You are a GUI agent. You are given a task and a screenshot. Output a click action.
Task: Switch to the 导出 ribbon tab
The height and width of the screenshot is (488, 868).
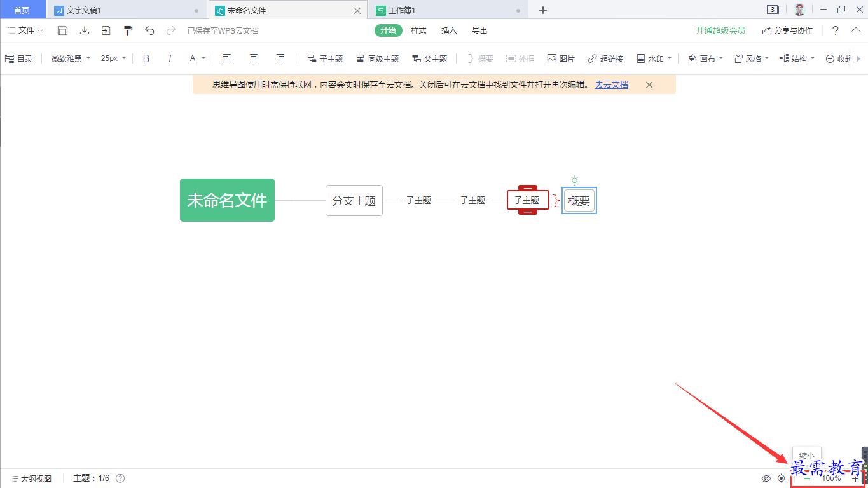pyautogui.click(x=479, y=30)
